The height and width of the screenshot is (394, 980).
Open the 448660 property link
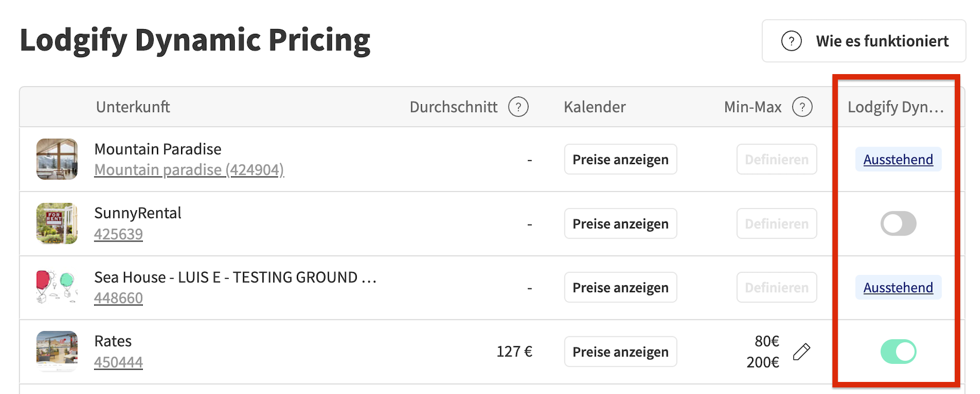tap(118, 298)
